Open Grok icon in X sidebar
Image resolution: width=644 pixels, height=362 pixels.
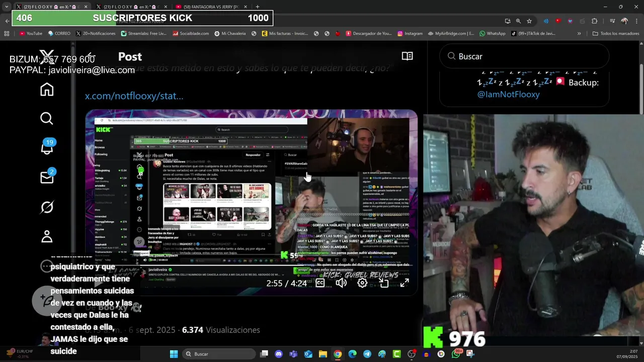click(x=47, y=207)
